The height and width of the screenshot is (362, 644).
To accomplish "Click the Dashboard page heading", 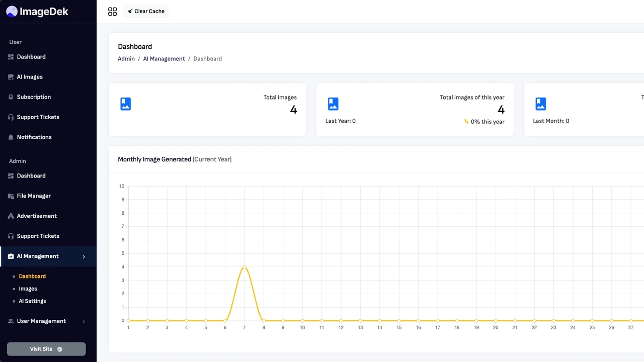I will tap(135, 47).
